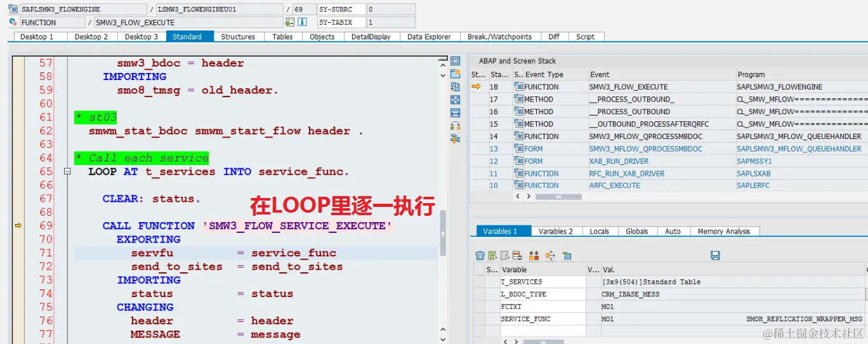Click the third icon in the Variables toolbar
The image size is (868, 344).
(x=505, y=255)
